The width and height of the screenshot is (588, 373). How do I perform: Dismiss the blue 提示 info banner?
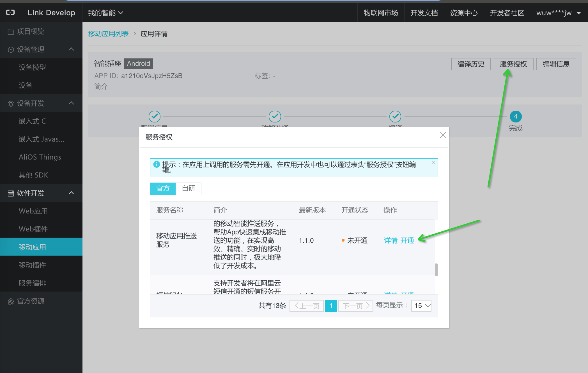(433, 163)
